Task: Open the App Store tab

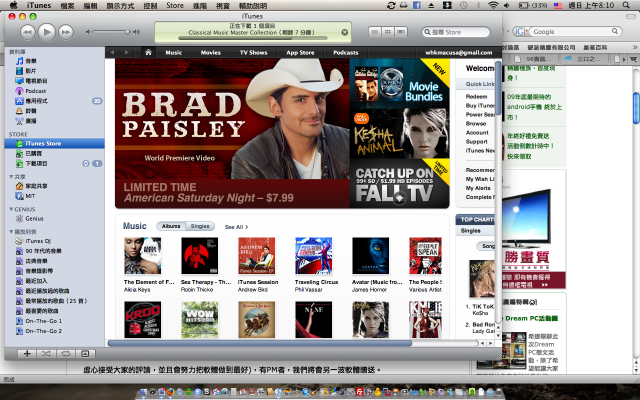Action: click(300, 53)
